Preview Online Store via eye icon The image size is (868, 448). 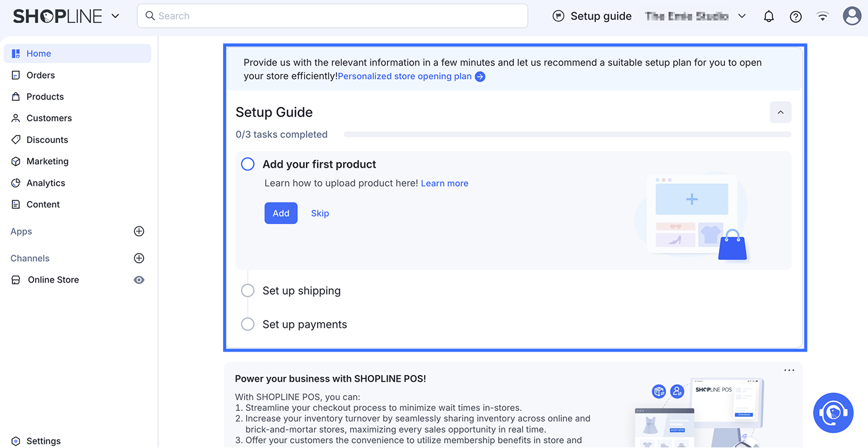(x=139, y=280)
